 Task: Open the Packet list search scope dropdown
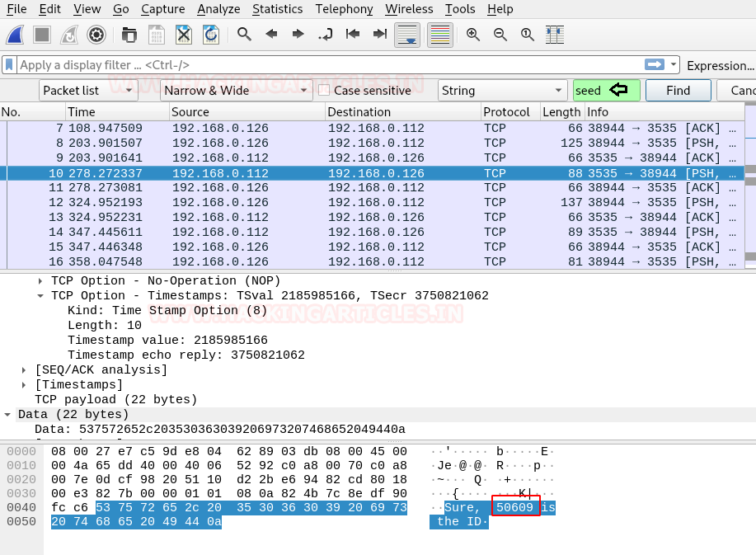click(x=88, y=91)
